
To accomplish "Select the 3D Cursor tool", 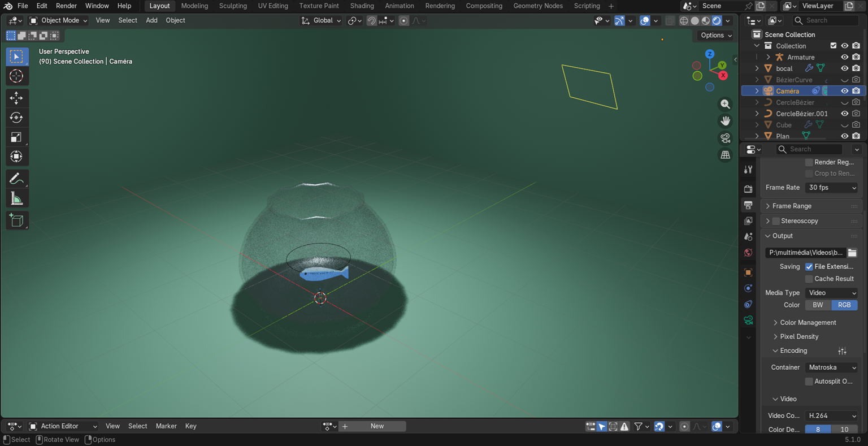I will pyautogui.click(x=16, y=76).
